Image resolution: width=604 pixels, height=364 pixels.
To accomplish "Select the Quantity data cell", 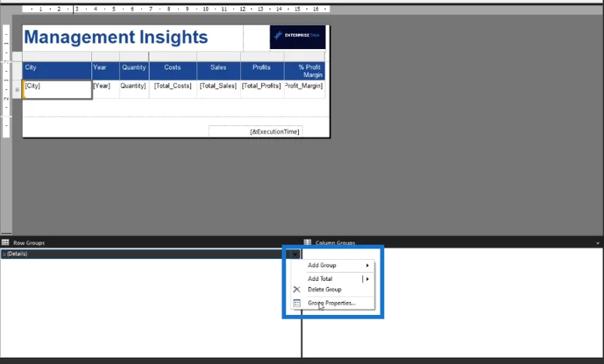I will coord(134,89).
